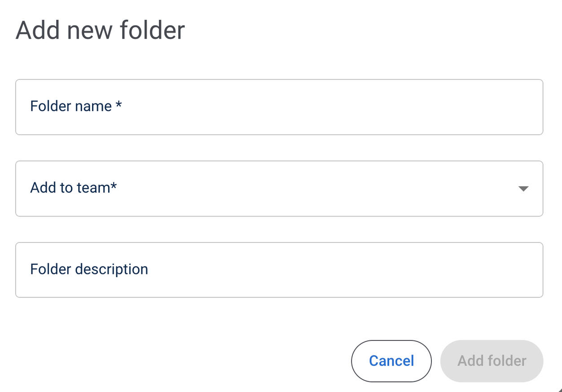This screenshot has height=392, width=562.
Task: Click the gray dropdown arrow triangle
Action: coord(523,189)
